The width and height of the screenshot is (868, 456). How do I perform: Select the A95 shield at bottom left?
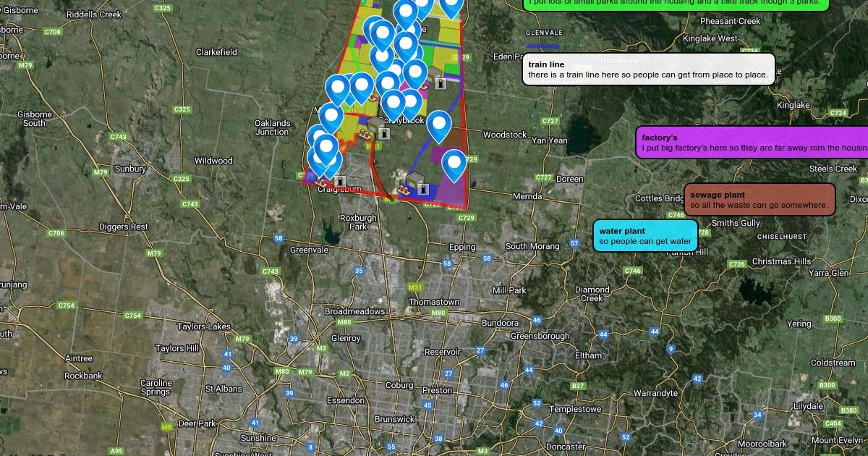116,451
